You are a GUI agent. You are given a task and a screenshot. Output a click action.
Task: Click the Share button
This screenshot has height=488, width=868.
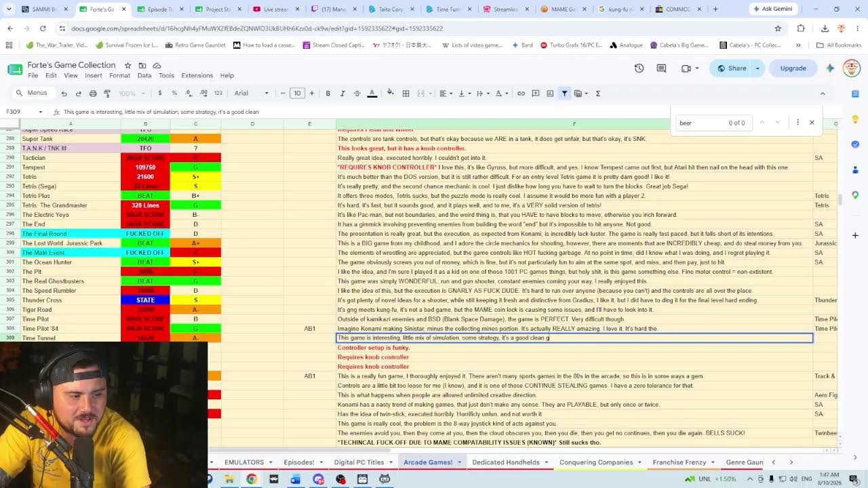coord(731,68)
